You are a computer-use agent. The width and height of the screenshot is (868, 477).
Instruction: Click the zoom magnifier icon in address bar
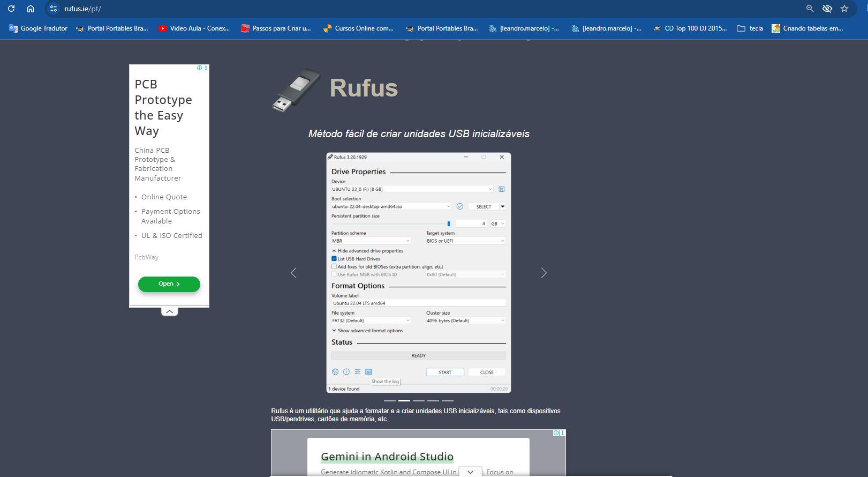(810, 9)
